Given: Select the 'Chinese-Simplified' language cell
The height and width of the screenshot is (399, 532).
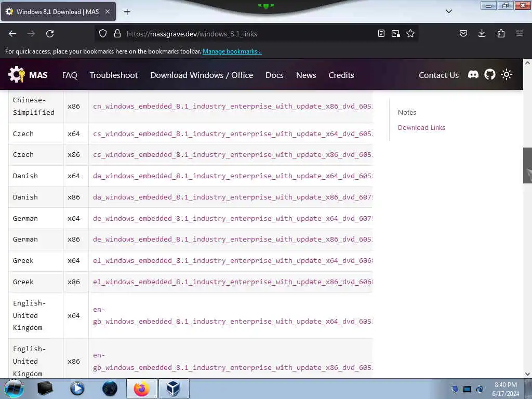Looking at the screenshot, I should tap(36, 106).
